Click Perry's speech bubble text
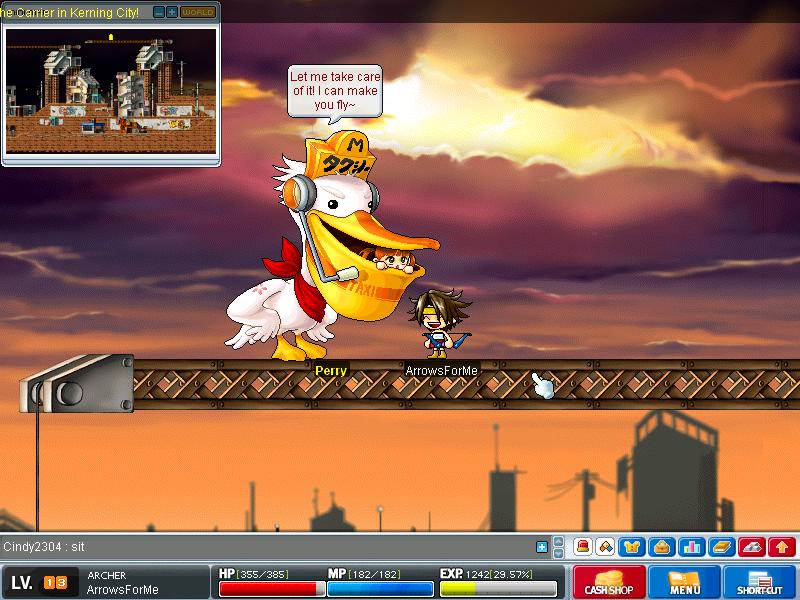This screenshot has height=600, width=800. pos(335,91)
